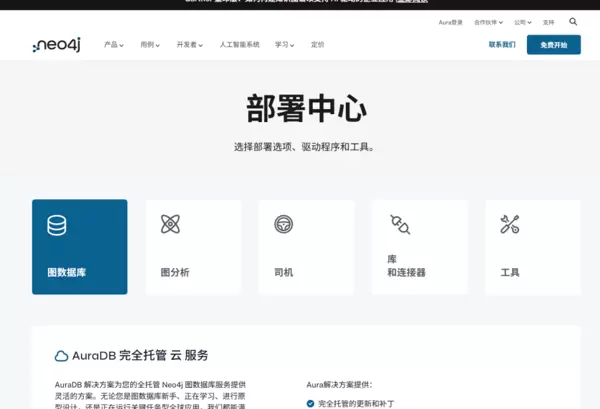Open the Aura登录 login link
The image size is (600, 409).
(450, 22)
